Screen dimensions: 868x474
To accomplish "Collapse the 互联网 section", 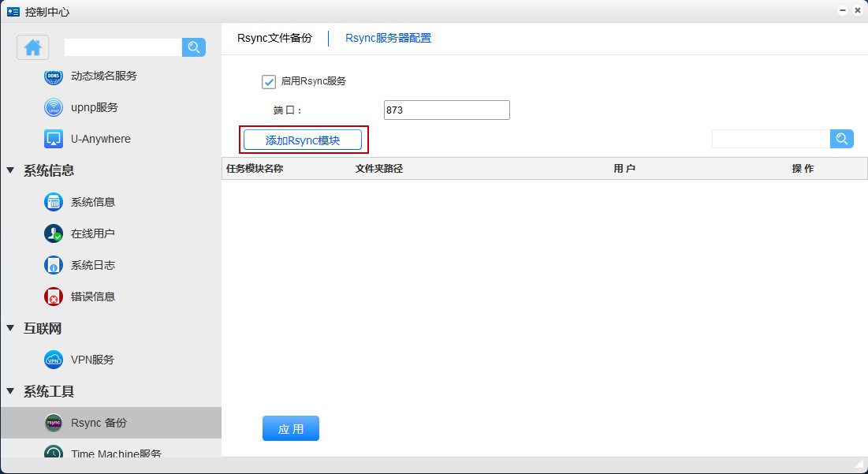I will point(10,328).
